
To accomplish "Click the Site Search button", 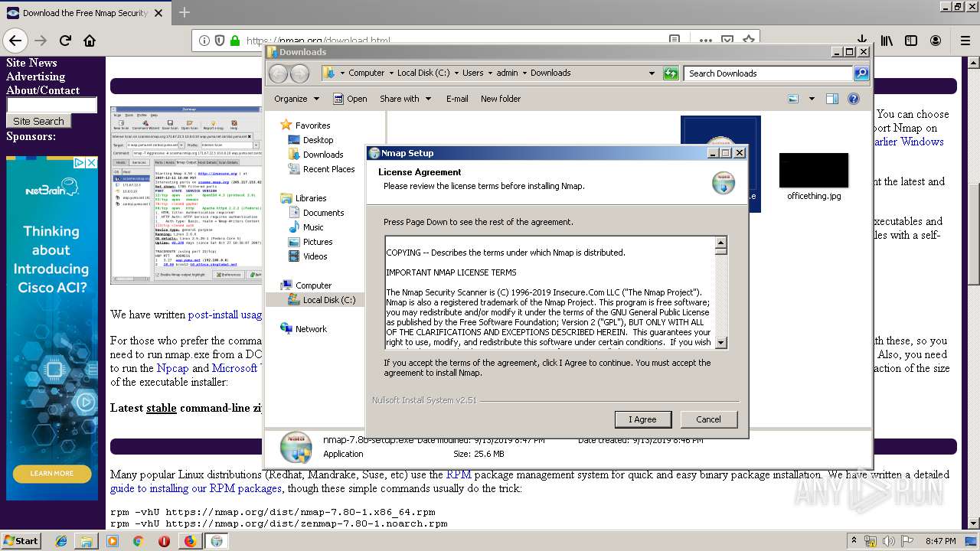I will (x=38, y=121).
